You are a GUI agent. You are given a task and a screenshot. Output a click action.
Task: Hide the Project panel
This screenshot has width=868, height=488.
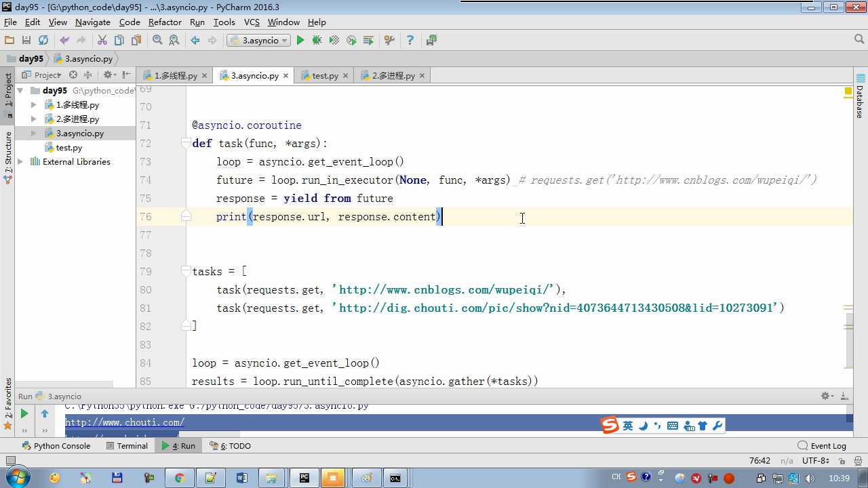click(x=126, y=75)
